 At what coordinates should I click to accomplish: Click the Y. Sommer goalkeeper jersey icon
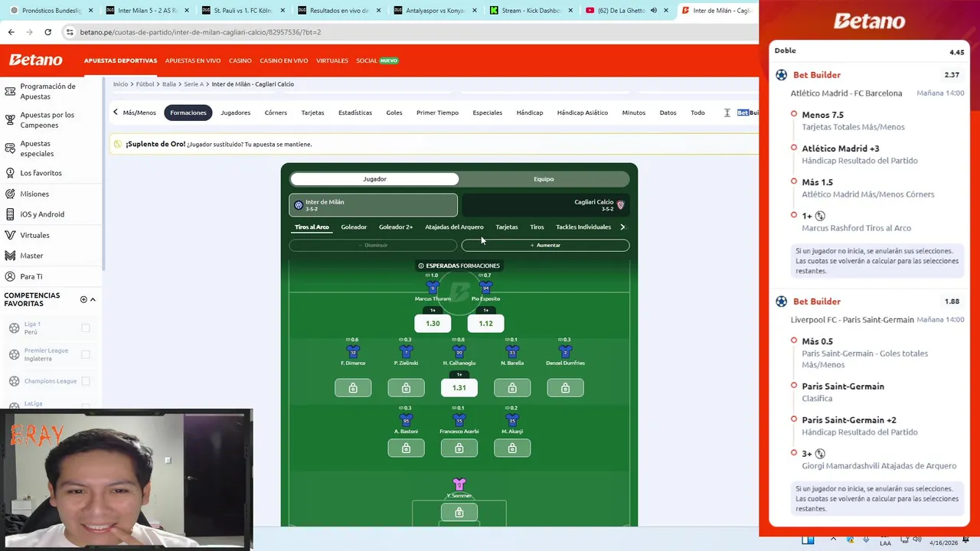(459, 484)
